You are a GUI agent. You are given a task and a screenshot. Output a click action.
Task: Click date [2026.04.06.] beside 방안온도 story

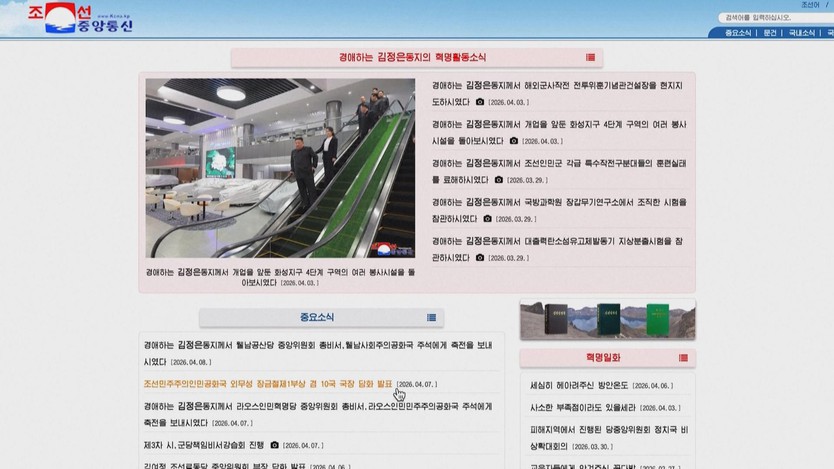click(653, 386)
